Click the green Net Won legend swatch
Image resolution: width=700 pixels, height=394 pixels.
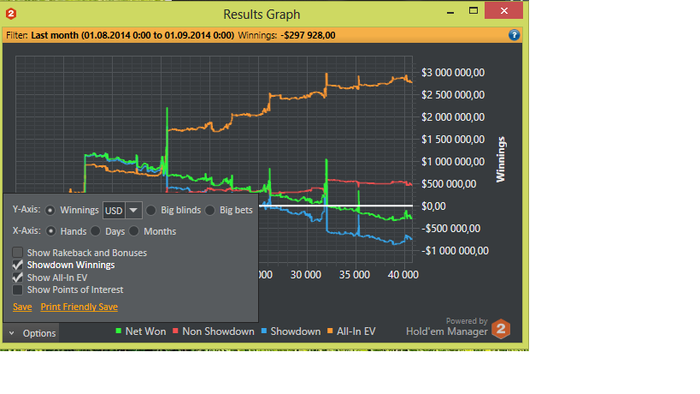point(118,331)
